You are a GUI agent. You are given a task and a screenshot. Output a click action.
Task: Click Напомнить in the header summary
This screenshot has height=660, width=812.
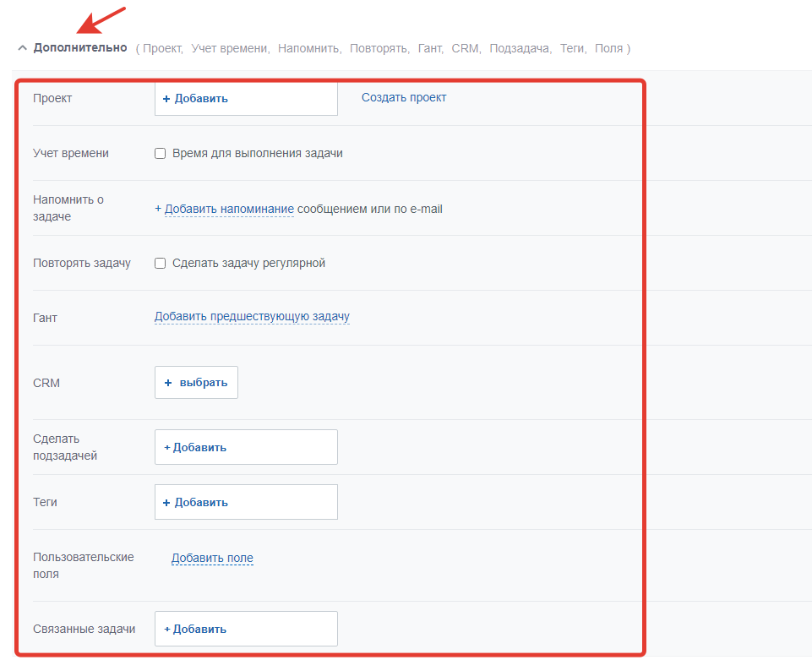(308, 48)
